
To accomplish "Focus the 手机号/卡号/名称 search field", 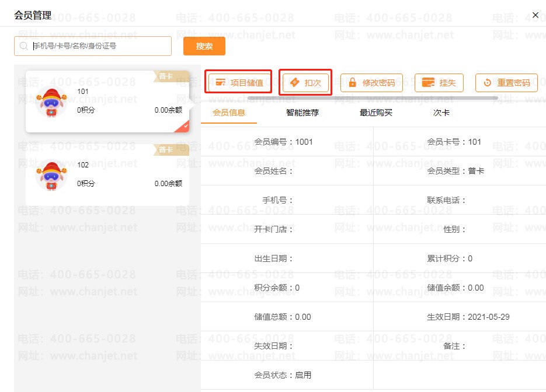I will click(93, 46).
